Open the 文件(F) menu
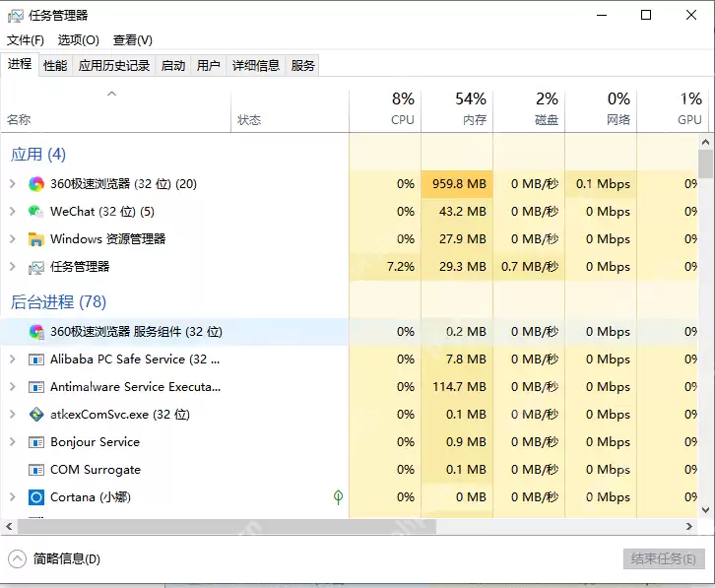The width and height of the screenshot is (715, 588). (26, 40)
